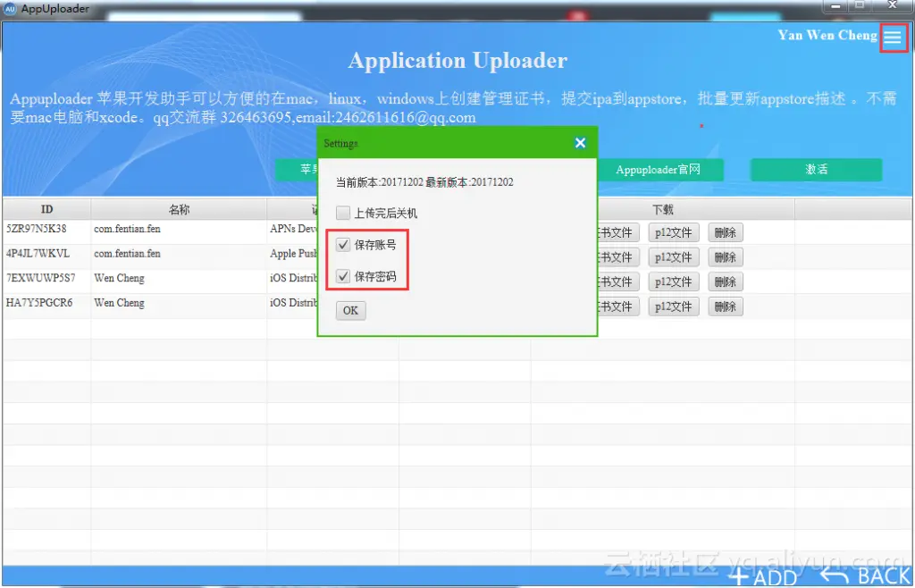Delete certificate 5ZR97N5K38 with 删除
The image size is (915, 588).
click(x=726, y=232)
